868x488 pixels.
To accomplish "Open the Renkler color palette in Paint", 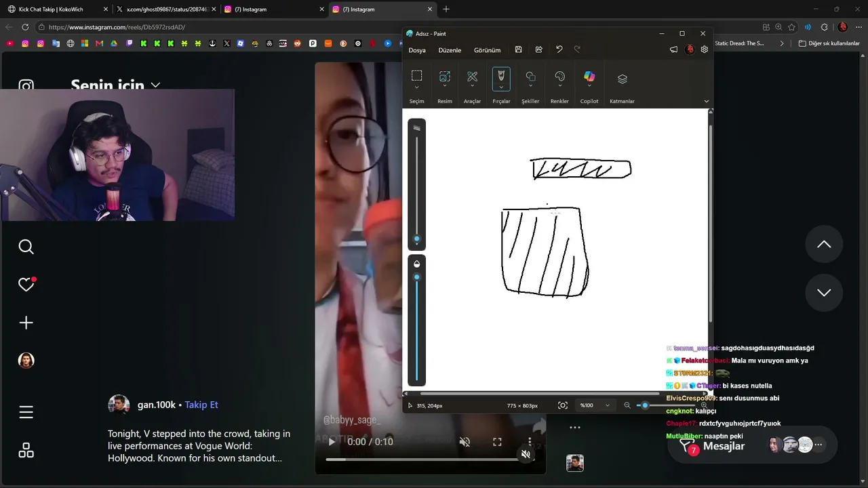I will coord(559,76).
